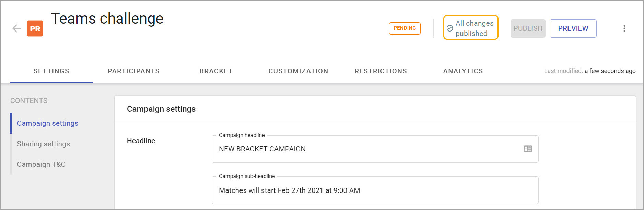The image size is (644, 210).
Task: Go back using the left arrow icon
Action: point(16,28)
